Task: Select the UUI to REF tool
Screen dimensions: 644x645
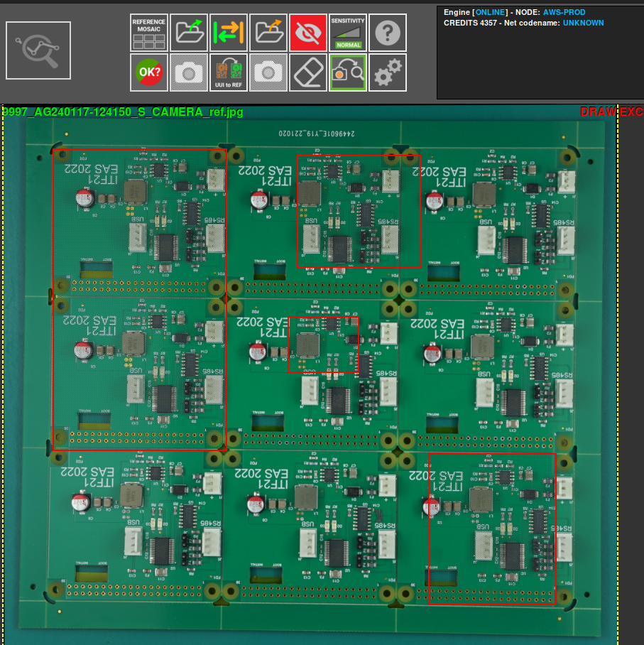Action: click(228, 72)
